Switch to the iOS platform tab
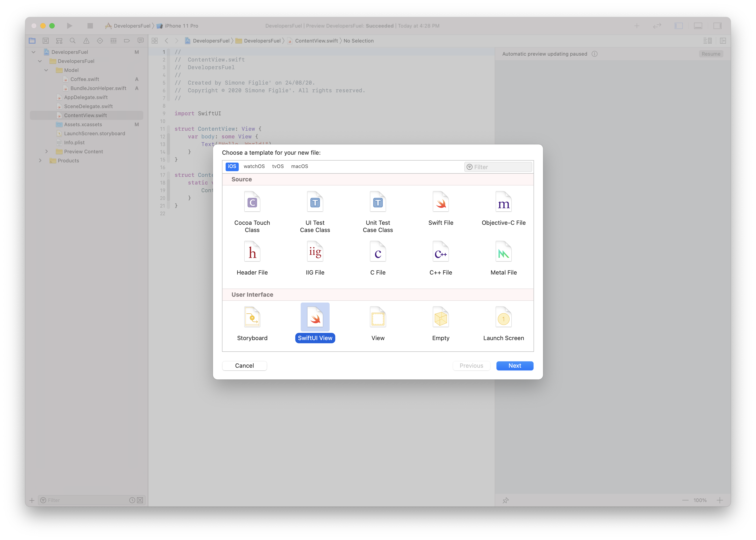 [232, 166]
